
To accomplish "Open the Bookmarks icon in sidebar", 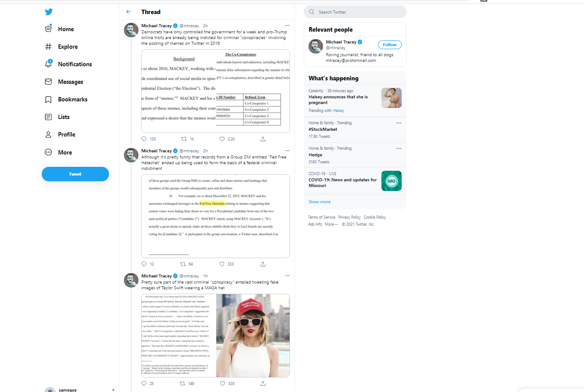I will [x=49, y=99].
